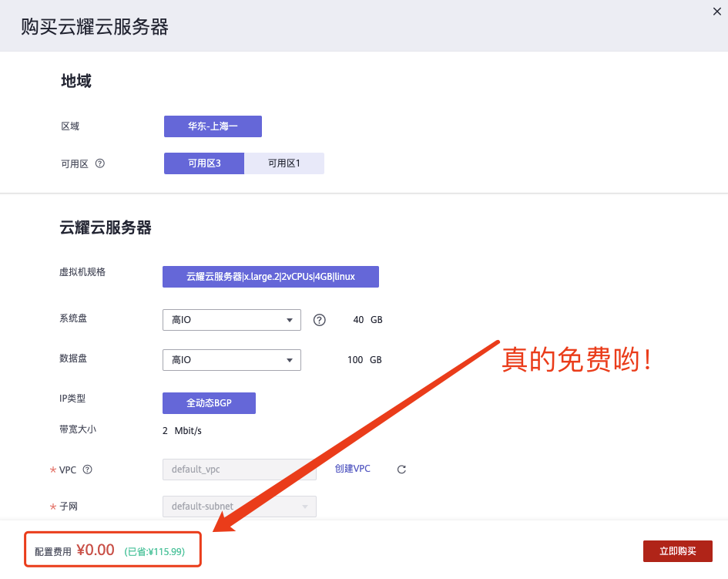Click the default_vpc selection field
728x579 pixels.
point(239,470)
